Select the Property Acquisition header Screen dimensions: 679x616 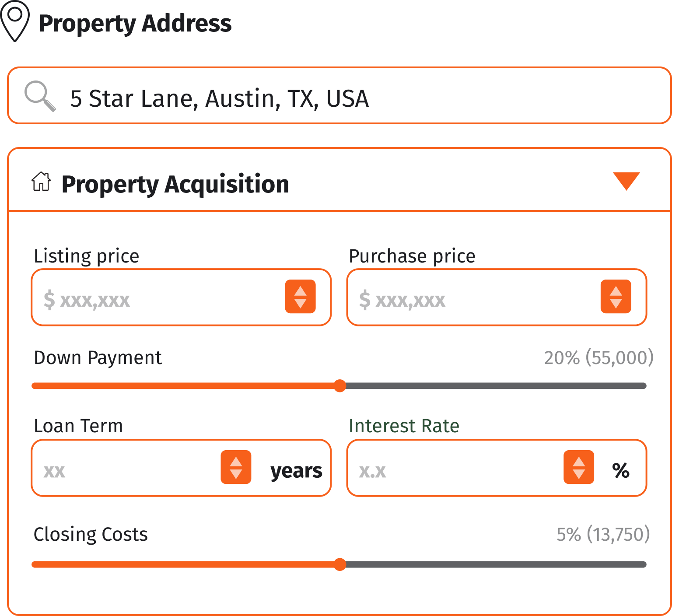pyautogui.click(x=175, y=184)
